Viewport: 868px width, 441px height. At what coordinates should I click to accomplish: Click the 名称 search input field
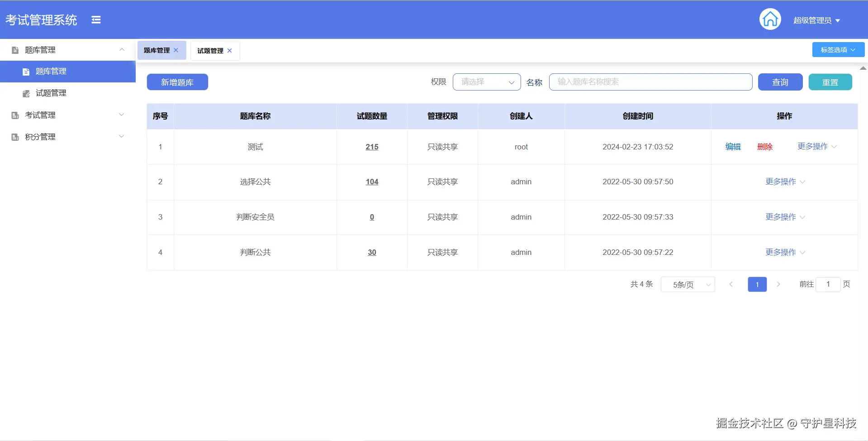(650, 82)
